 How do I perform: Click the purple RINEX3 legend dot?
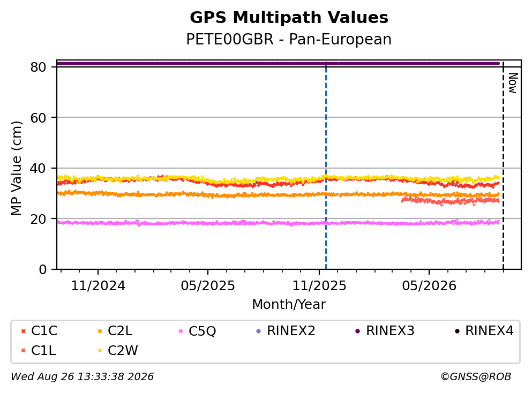click(357, 331)
